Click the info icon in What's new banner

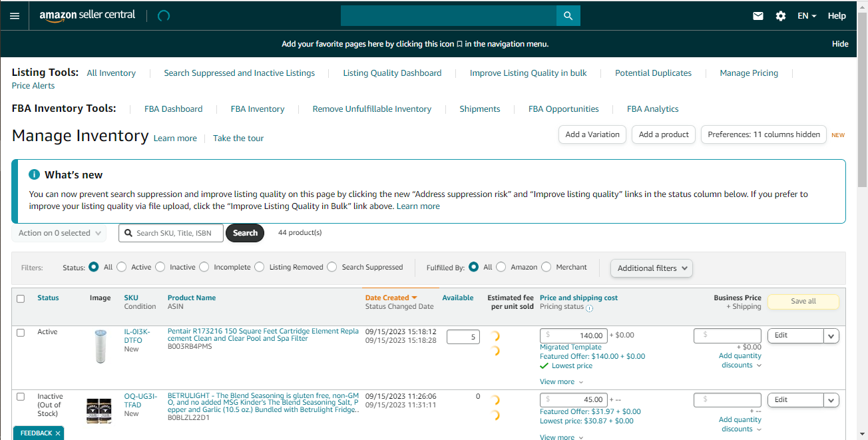34,174
